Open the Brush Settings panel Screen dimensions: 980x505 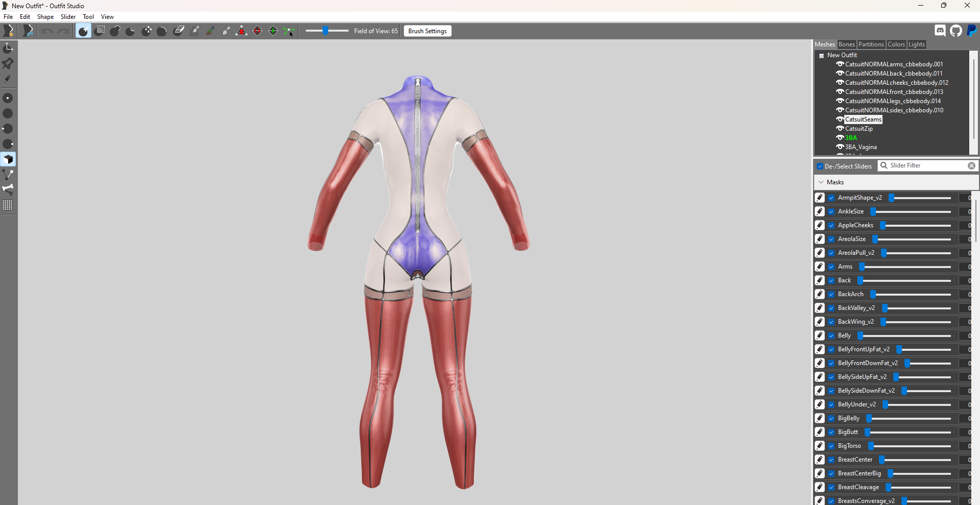[427, 31]
